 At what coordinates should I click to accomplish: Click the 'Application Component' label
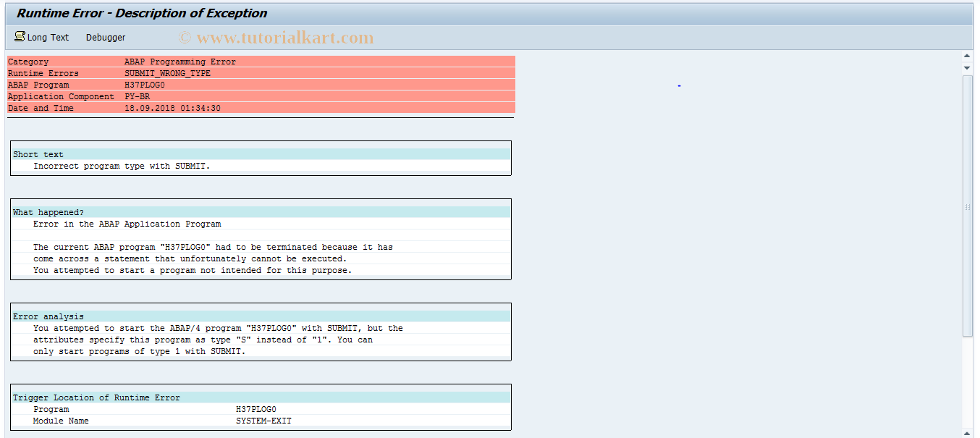[62, 96]
